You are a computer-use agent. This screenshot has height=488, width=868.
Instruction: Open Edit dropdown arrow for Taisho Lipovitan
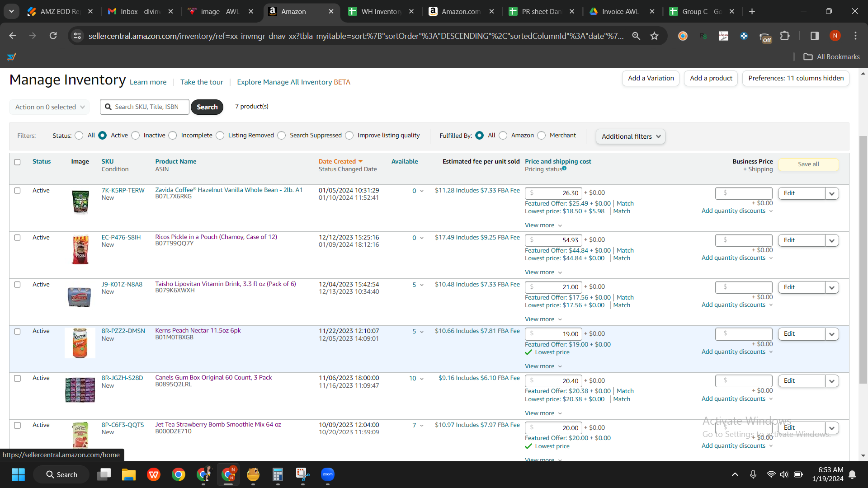832,287
